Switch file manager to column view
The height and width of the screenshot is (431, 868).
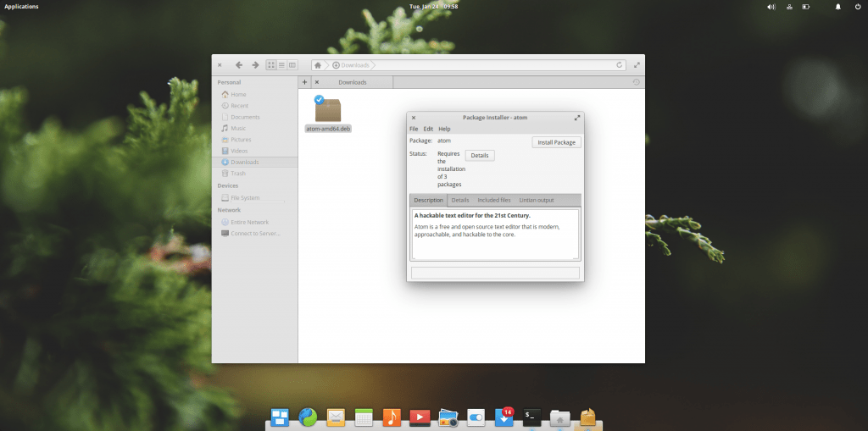point(292,64)
